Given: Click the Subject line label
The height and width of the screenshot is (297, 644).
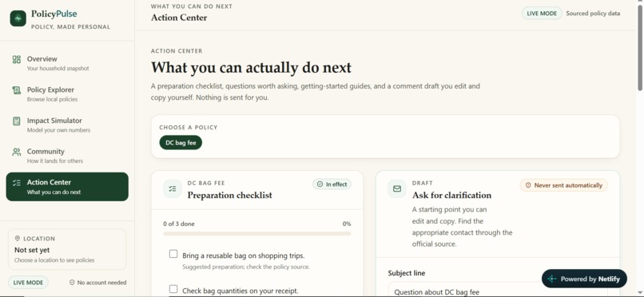Looking at the screenshot, I should [407, 273].
